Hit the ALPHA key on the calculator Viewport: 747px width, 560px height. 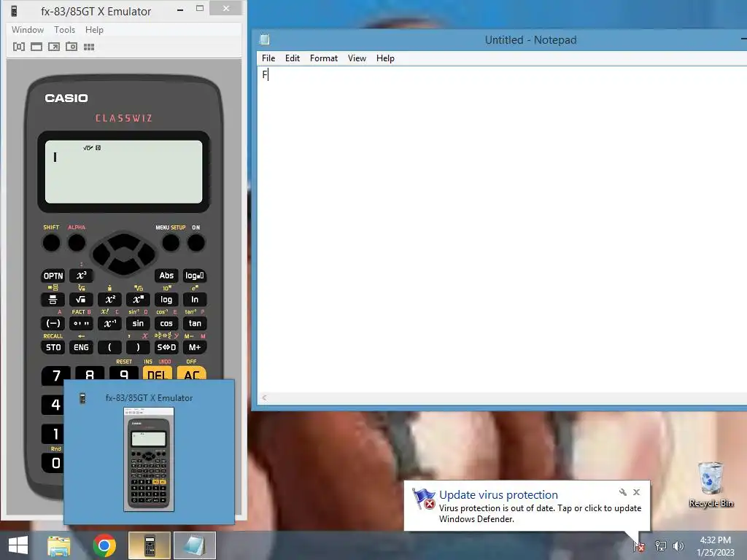pyautogui.click(x=76, y=243)
